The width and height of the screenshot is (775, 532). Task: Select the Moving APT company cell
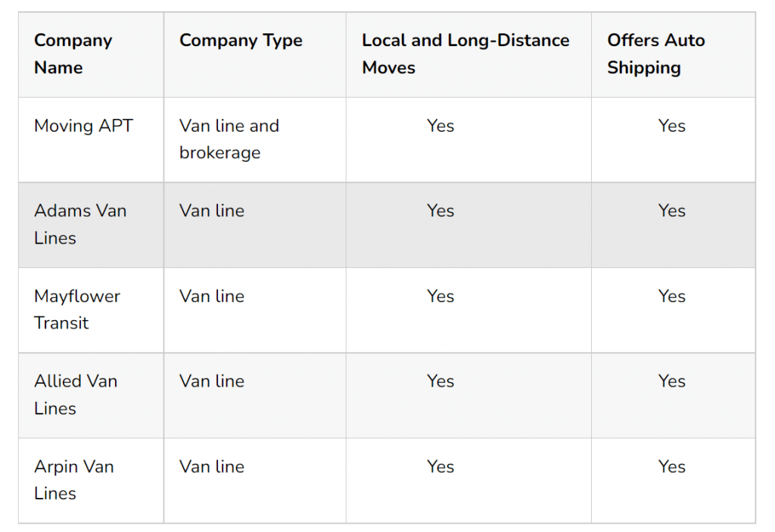[91, 140]
